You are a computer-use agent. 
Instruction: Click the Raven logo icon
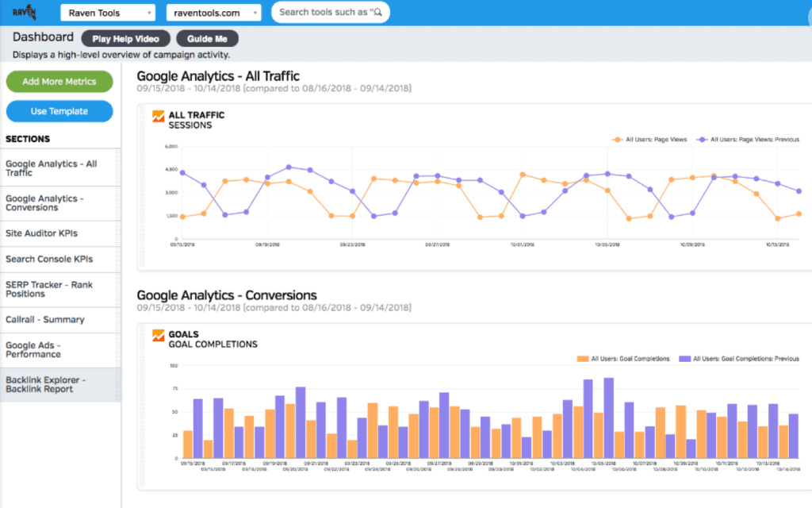[24, 13]
